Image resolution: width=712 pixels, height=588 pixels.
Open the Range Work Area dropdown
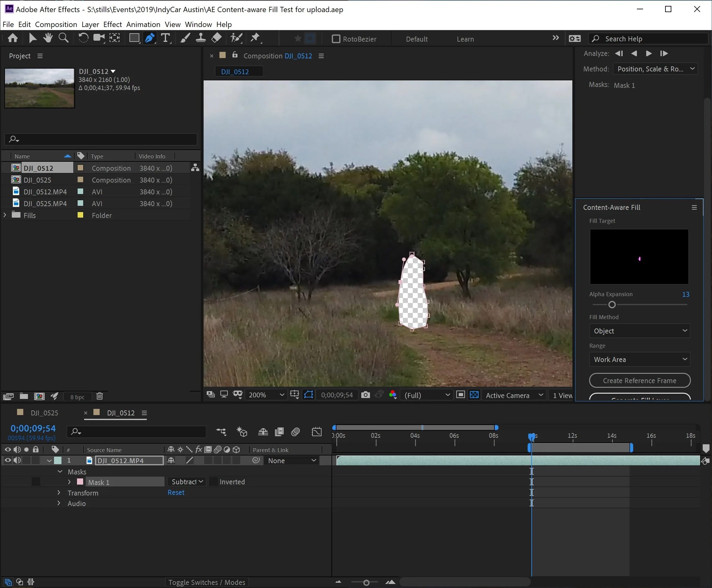[x=640, y=360]
